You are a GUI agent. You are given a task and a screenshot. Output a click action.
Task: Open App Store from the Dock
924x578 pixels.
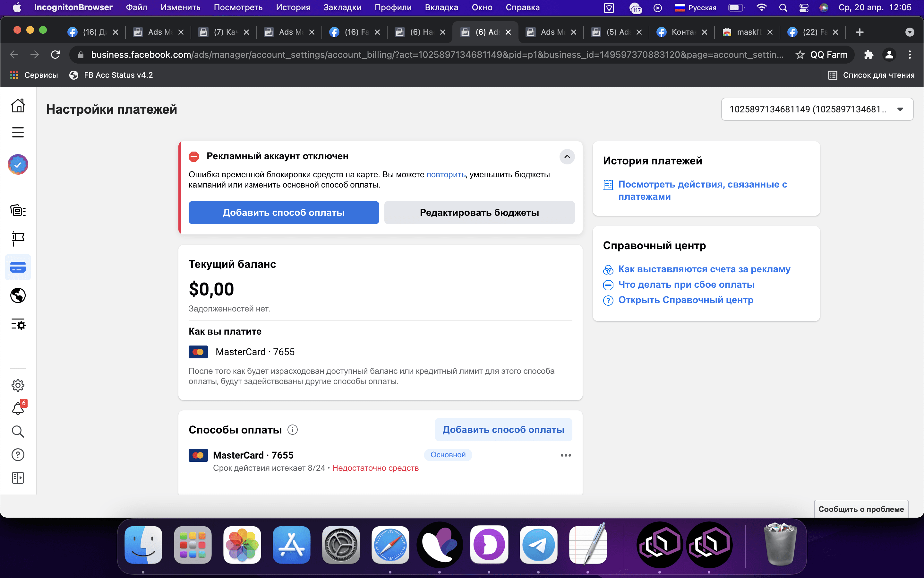[x=291, y=545]
